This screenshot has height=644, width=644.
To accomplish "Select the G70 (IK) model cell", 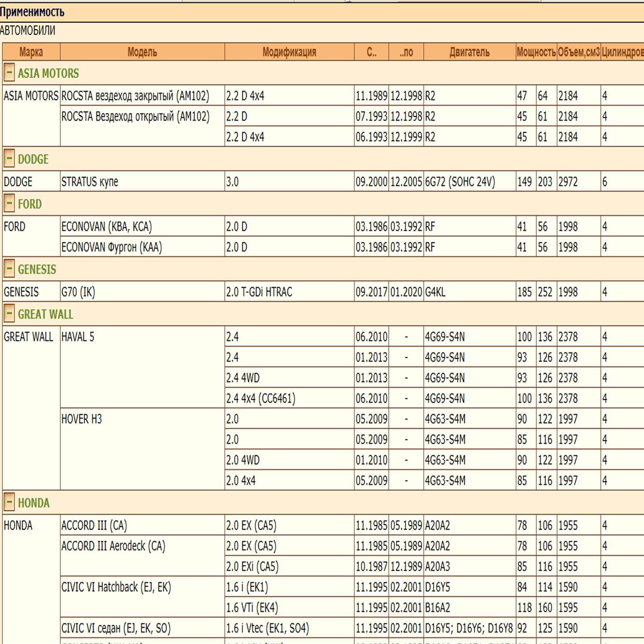I will [78, 292].
